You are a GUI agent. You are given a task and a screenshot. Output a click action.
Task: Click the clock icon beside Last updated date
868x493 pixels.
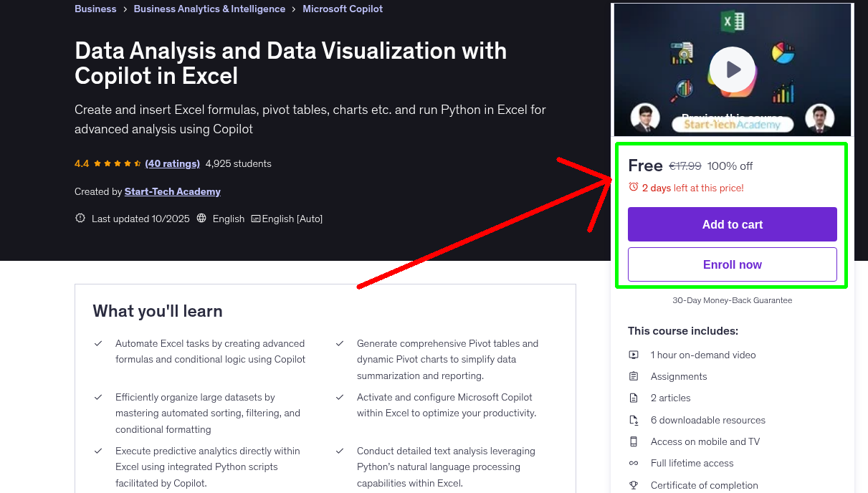[x=80, y=218]
